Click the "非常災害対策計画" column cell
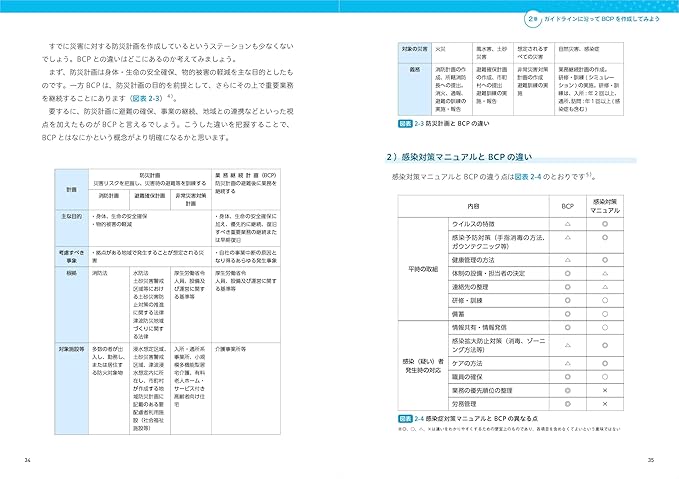The image size is (679, 479). pyautogui.click(x=191, y=199)
